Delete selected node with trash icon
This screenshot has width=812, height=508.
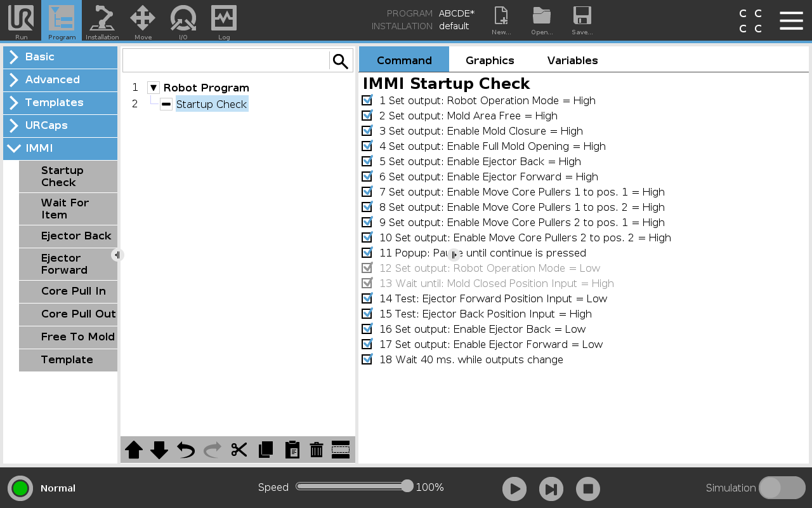coord(317,450)
